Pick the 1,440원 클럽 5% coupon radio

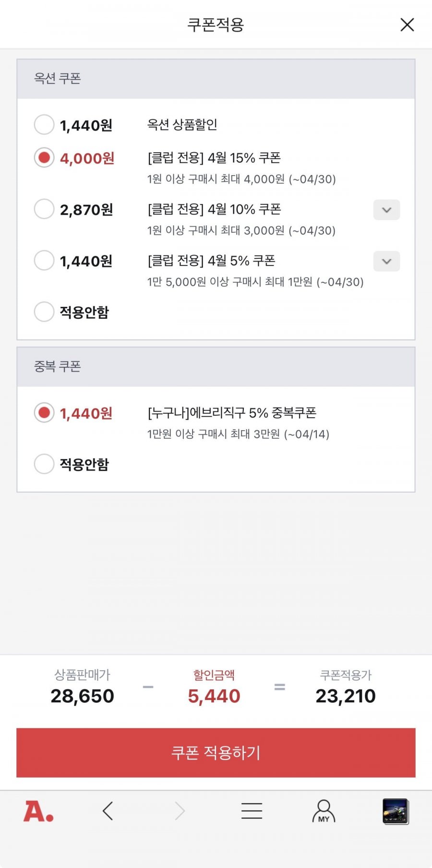point(44,261)
